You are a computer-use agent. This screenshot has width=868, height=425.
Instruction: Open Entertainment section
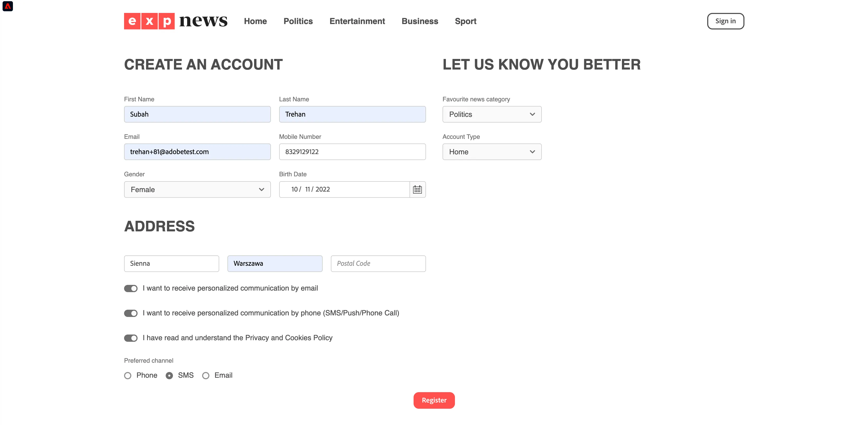click(357, 21)
